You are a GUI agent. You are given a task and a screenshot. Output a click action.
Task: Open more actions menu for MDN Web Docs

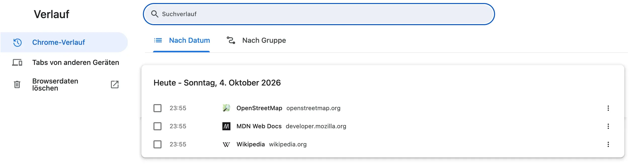click(x=608, y=126)
